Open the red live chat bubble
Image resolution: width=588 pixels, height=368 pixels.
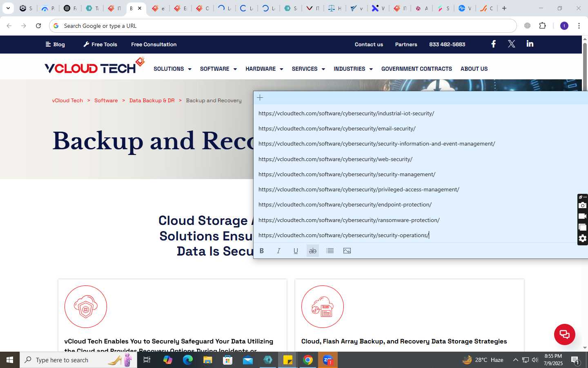pos(564,334)
